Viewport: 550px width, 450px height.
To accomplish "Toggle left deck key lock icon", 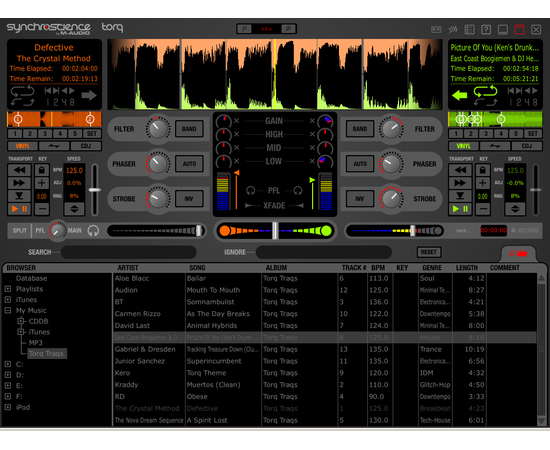I will (42, 170).
